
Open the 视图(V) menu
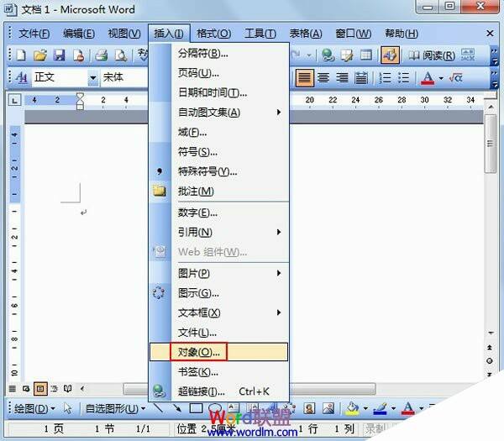click(x=124, y=34)
